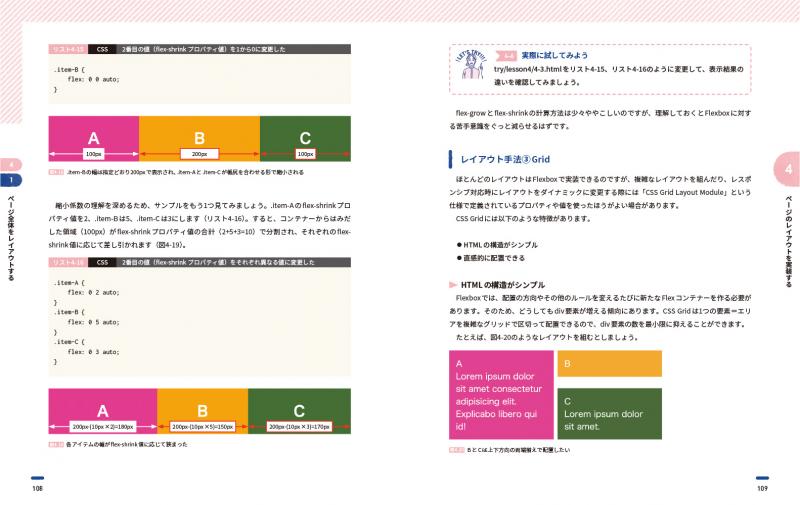Click the paragraph starting 縮小係数の理解を深めるため
The width and height of the screenshot is (800, 505).
tap(199, 225)
